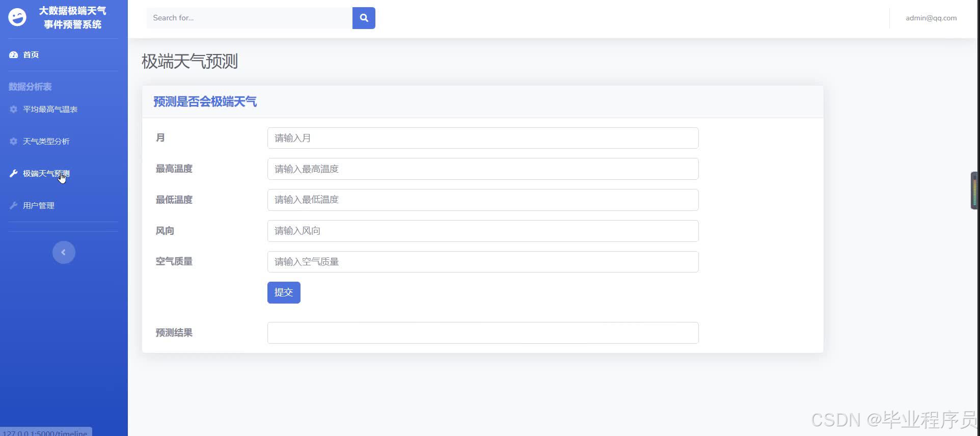This screenshot has height=436, width=980.
Task: Click the 请输入月 input field
Action: click(x=483, y=138)
